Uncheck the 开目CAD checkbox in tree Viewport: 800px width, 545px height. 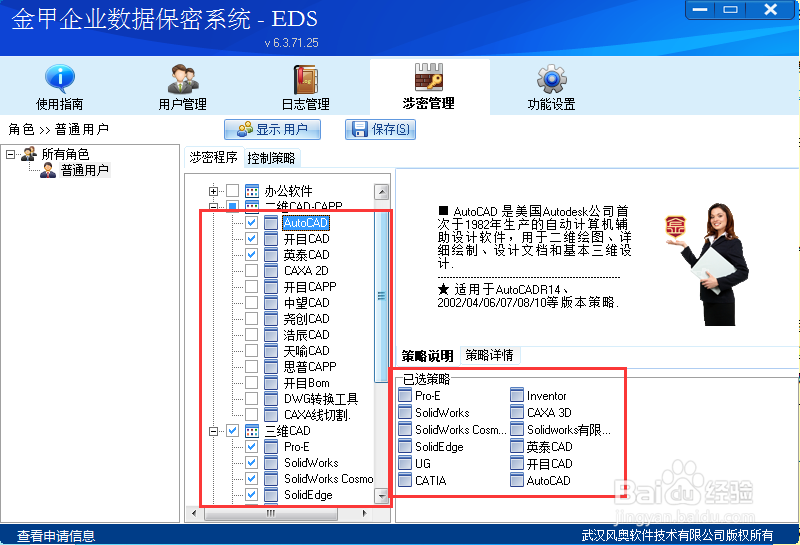(252, 238)
